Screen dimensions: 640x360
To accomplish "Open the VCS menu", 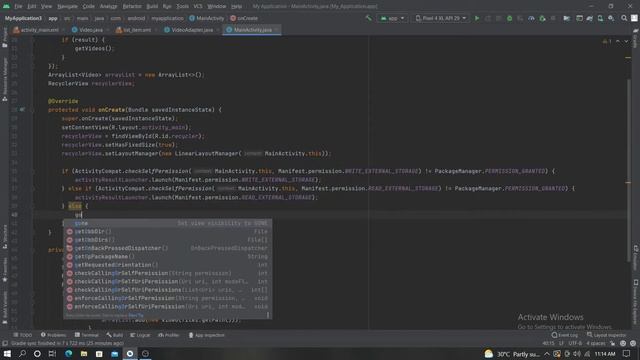I will [x=198, y=6].
